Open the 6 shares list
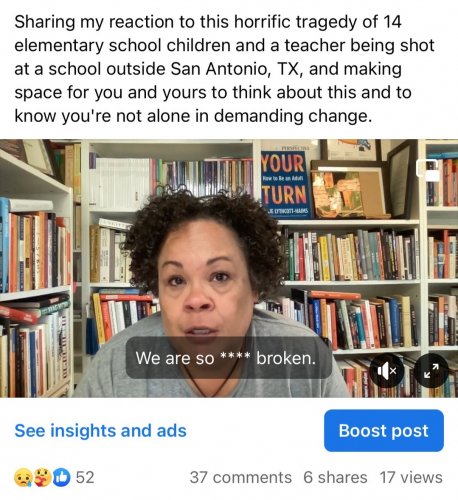This screenshot has width=458, height=500. tap(335, 477)
